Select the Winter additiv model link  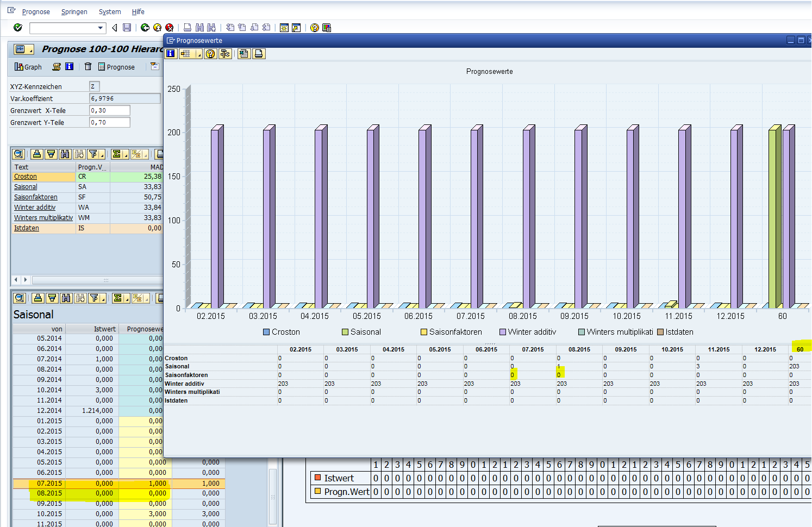[x=35, y=208]
